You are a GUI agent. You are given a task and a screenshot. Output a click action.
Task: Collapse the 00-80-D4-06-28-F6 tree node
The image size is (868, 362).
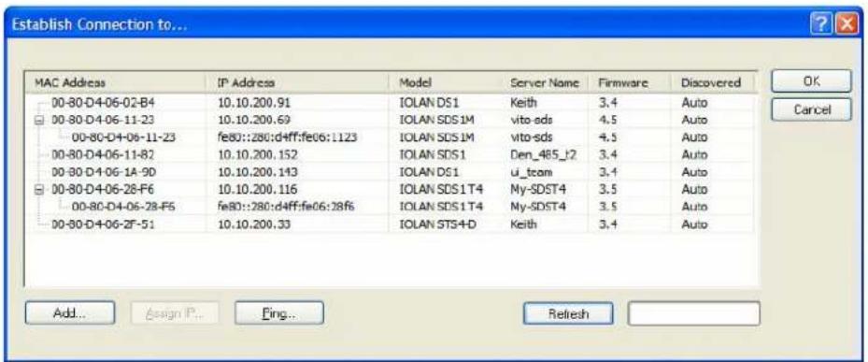40,189
